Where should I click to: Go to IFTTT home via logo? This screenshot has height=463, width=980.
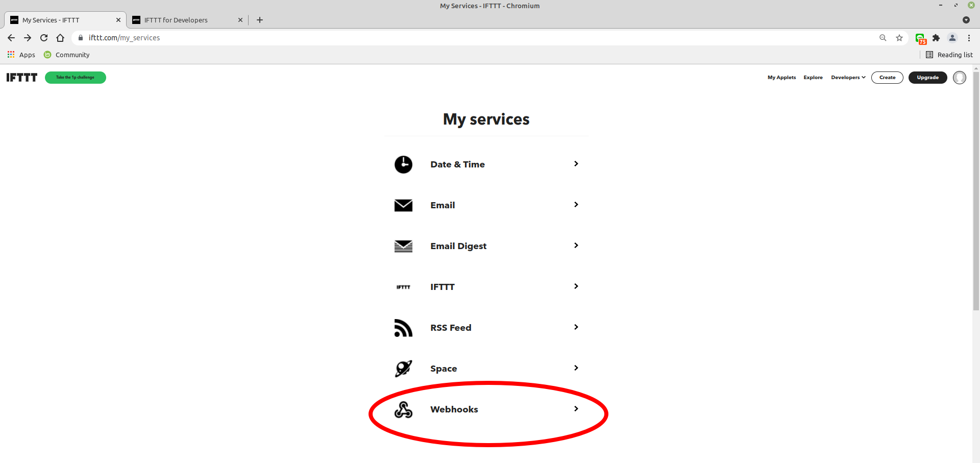[22, 78]
